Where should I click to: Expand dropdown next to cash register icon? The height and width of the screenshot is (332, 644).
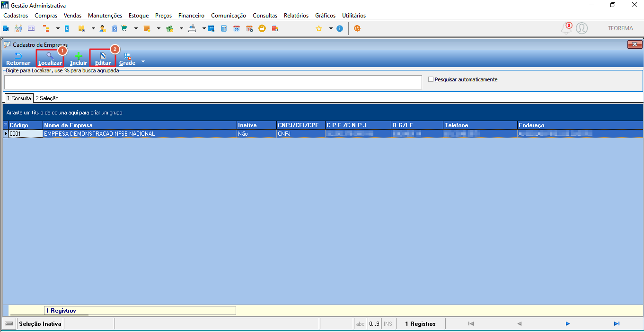(204, 28)
